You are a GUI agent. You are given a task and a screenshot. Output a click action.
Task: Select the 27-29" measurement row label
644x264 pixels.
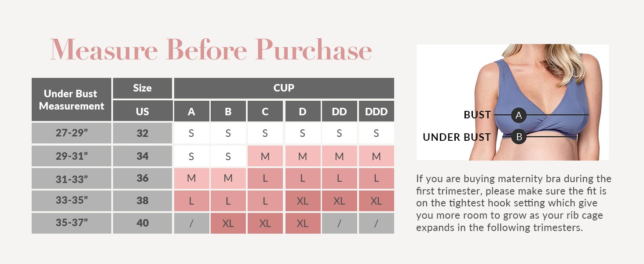coord(71,133)
